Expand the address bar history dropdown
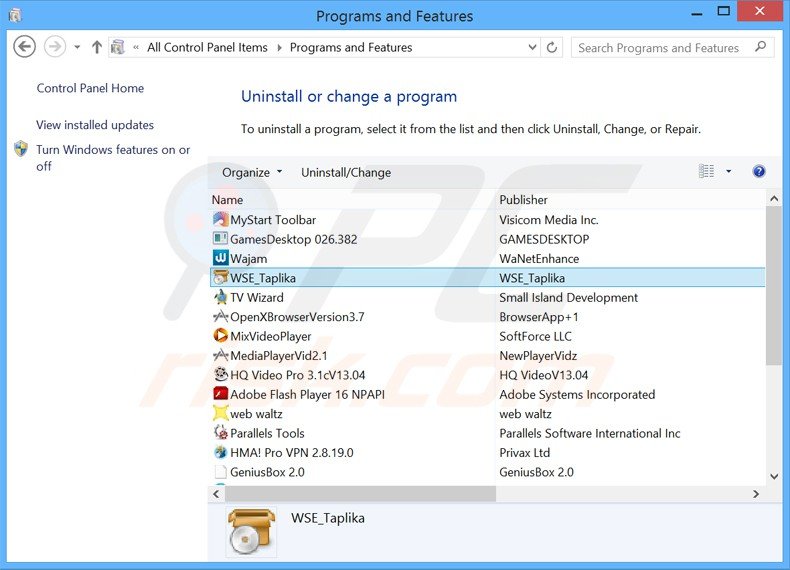 click(x=532, y=47)
